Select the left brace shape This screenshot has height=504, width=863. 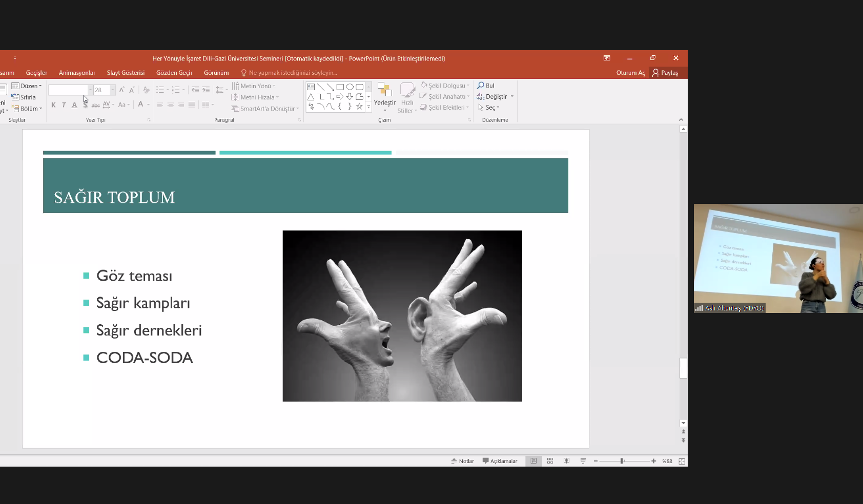(340, 107)
